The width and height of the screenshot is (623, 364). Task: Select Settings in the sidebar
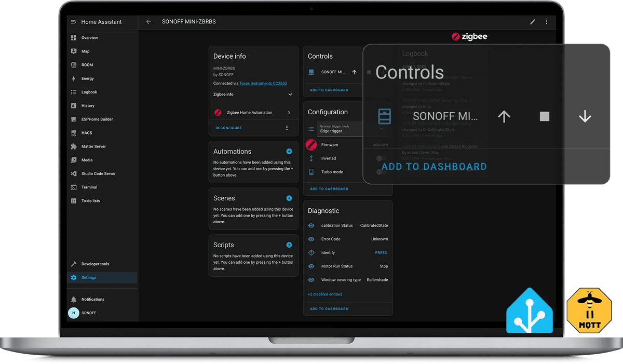point(102,277)
